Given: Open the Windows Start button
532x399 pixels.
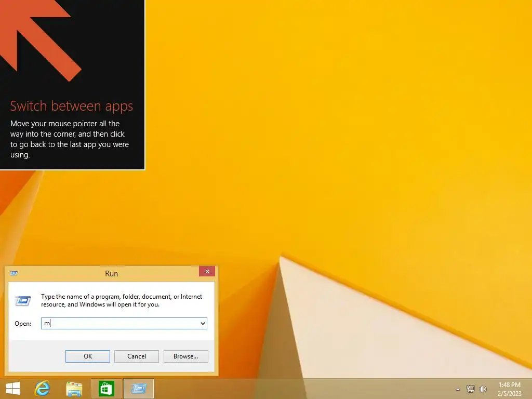Looking at the screenshot, I should tap(13, 389).
